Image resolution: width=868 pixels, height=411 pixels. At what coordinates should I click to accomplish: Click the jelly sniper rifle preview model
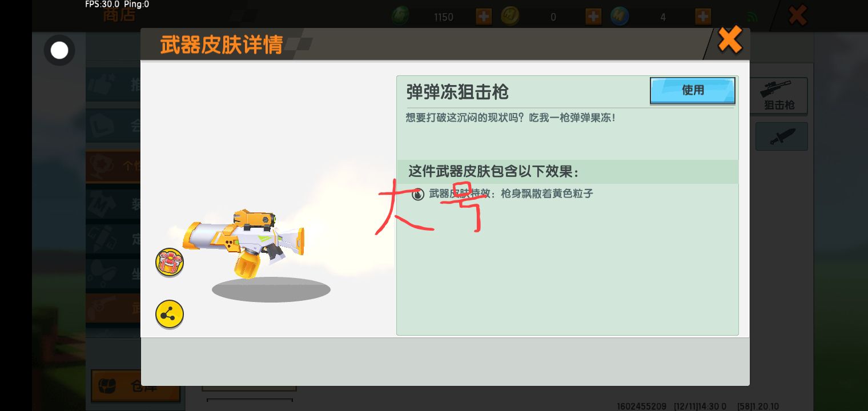pyautogui.click(x=244, y=242)
